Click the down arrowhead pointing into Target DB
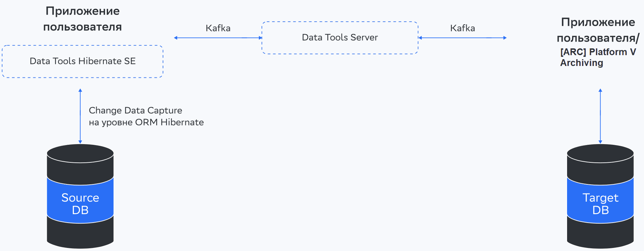 pyautogui.click(x=600, y=142)
